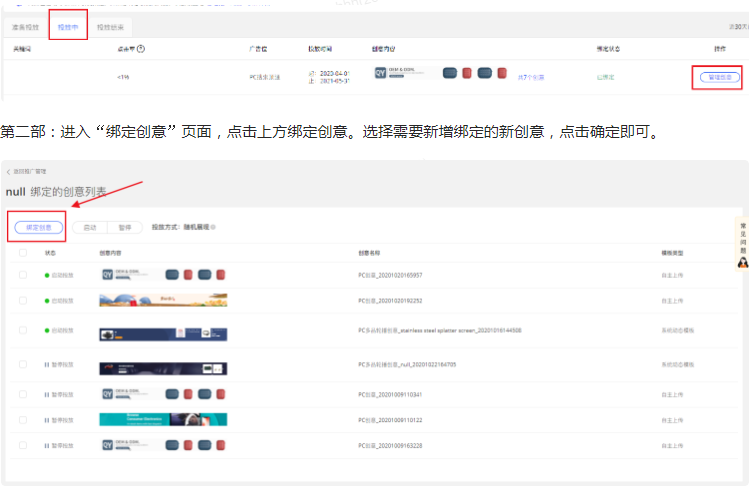The height and width of the screenshot is (489, 754).
Task: Select the checkbox for creative PC创意_20201009163228
Action: coord(23,444)
